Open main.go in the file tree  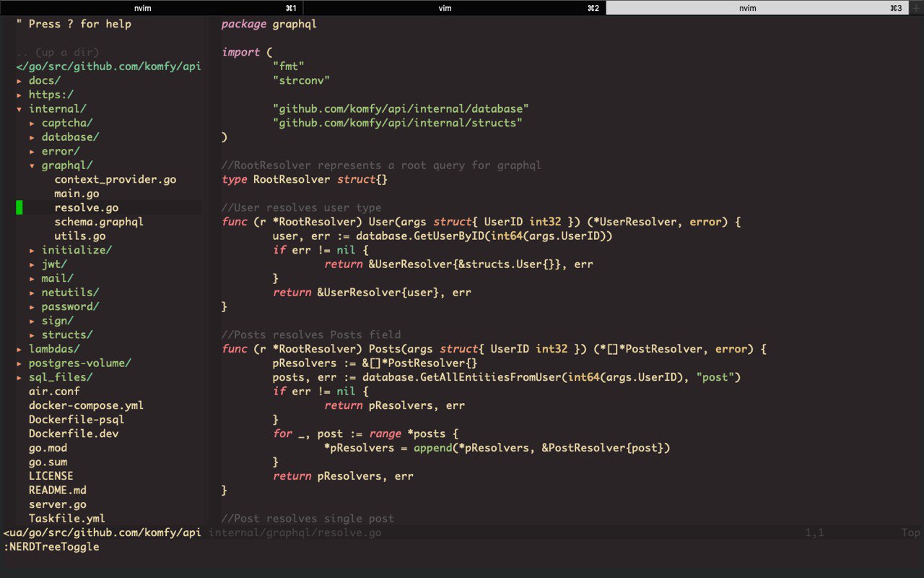click(77, 194)
